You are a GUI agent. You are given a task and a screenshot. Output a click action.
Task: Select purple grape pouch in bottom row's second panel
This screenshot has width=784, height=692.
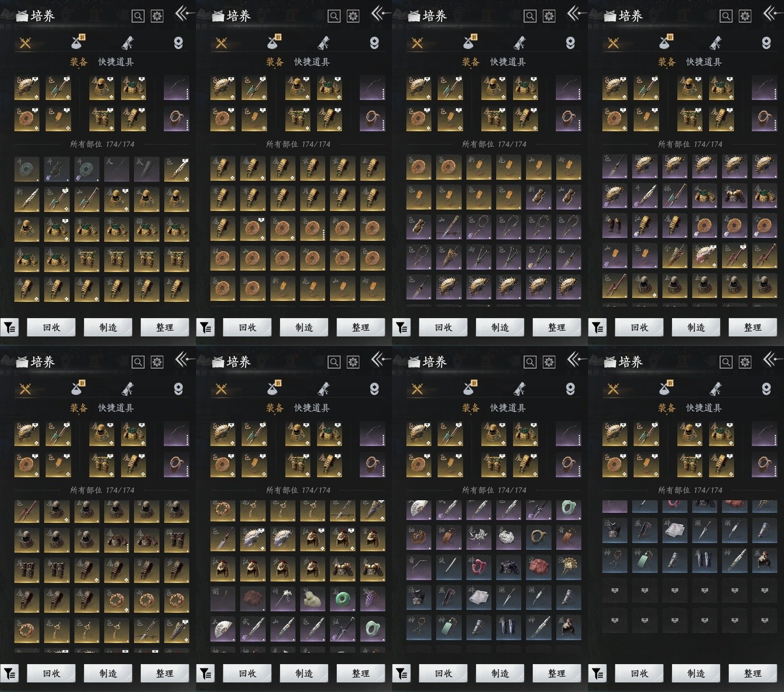point(372,599)
